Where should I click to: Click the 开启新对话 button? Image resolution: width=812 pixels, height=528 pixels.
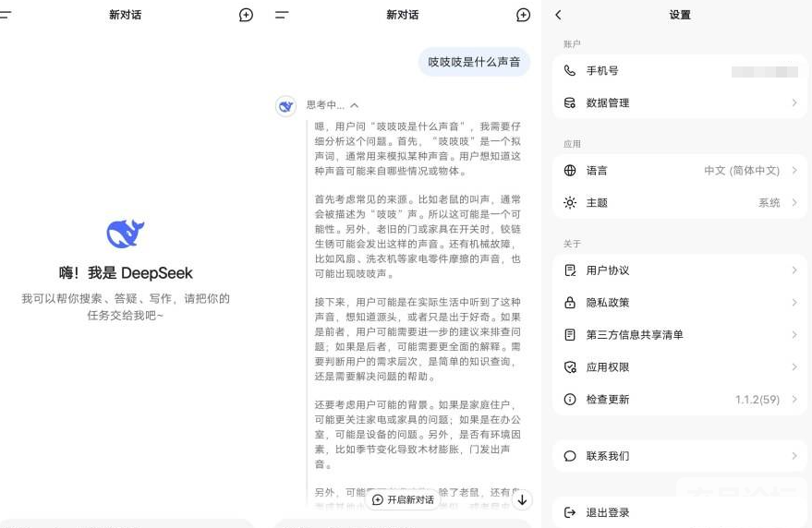tap(403, 499)
